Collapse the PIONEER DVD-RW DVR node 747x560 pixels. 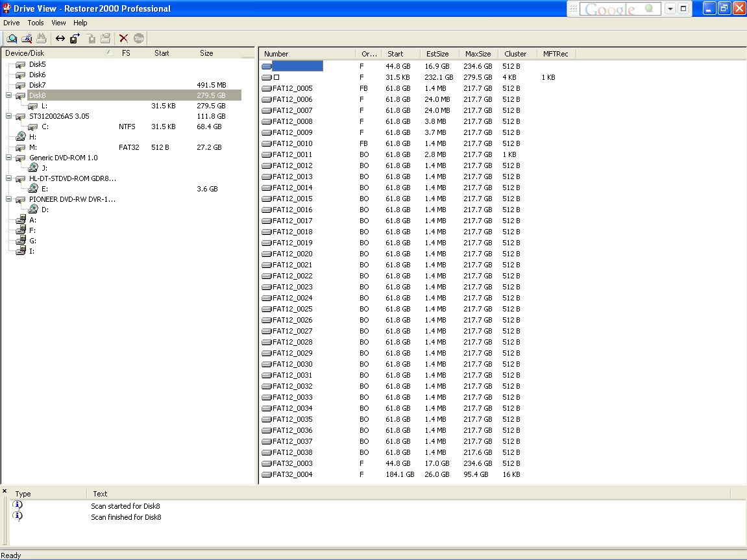8,199
